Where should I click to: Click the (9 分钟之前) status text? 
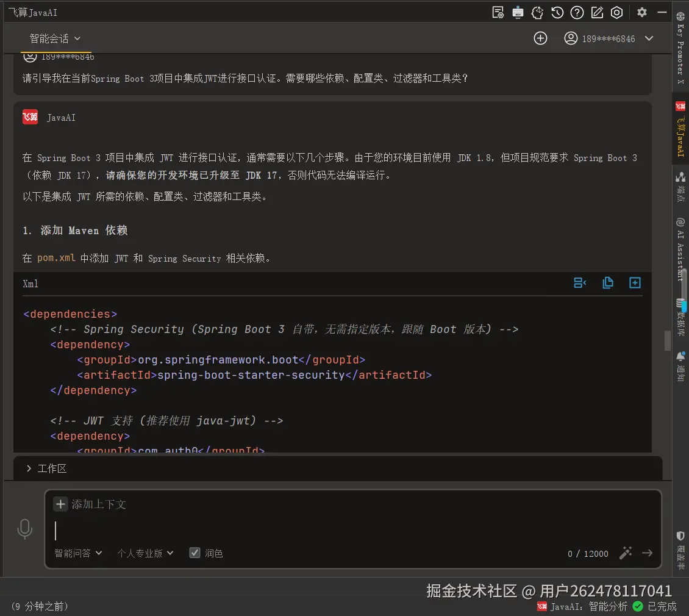click(40, 606)
